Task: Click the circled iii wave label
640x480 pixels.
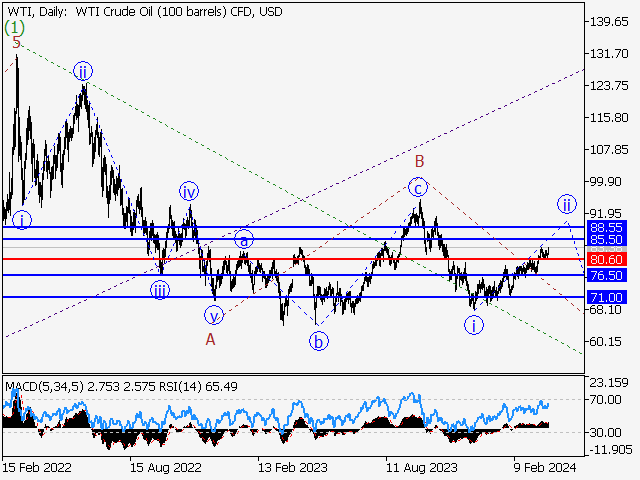Action: 160,291
